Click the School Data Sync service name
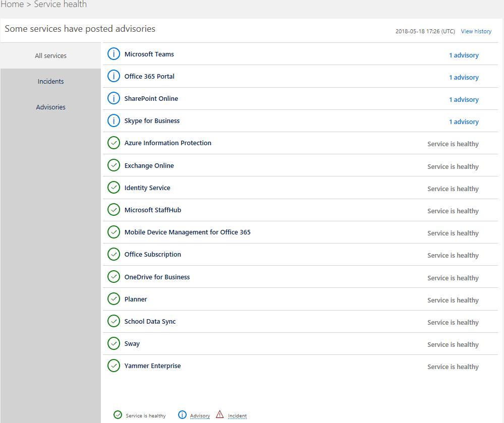 coord(150,321)
